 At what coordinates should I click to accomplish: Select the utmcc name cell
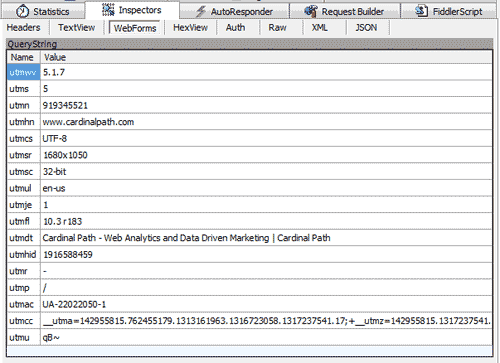click(x=24, y=321)
